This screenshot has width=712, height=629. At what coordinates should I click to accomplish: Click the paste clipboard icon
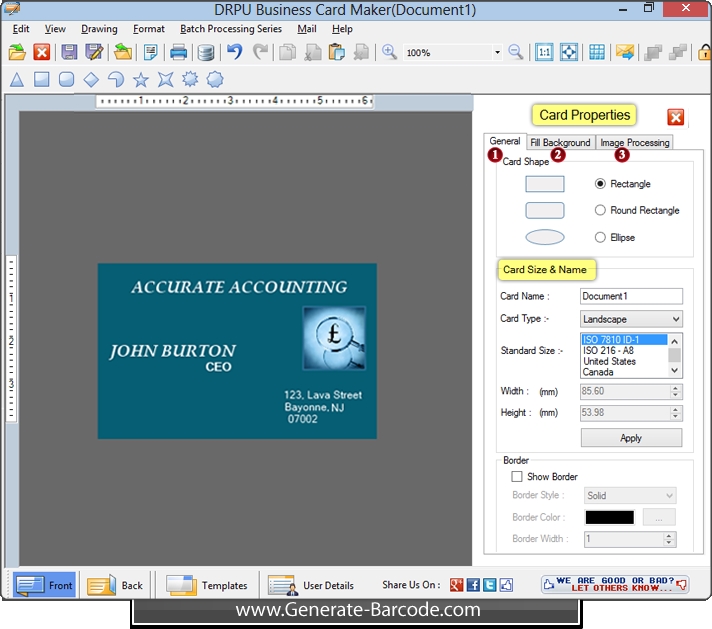(336, 52)
